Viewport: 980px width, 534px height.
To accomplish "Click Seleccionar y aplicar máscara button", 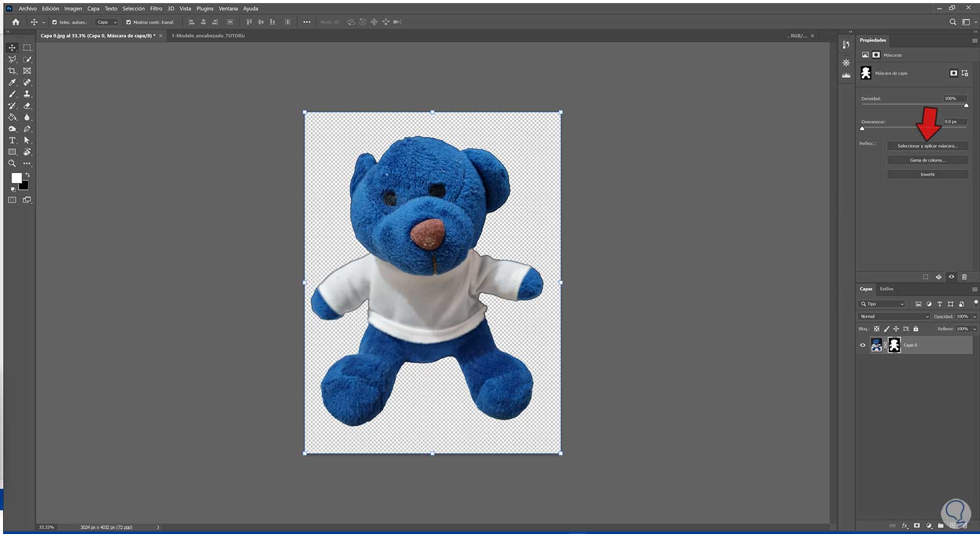I will [927, 146].
